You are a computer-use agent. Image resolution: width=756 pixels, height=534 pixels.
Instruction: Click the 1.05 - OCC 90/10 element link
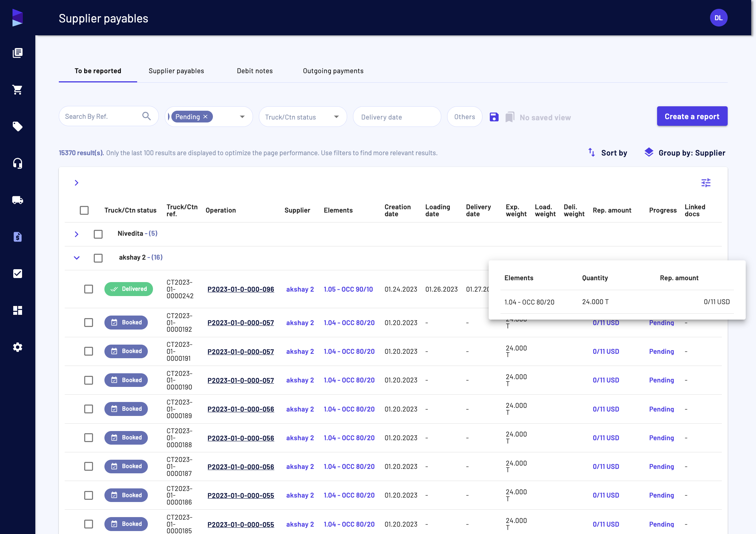pyautogui.click(x=348, y=289)
